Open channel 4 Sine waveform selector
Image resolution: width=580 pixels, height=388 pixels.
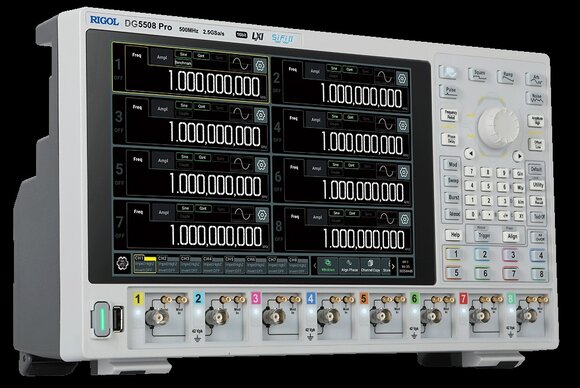(335, 117)
